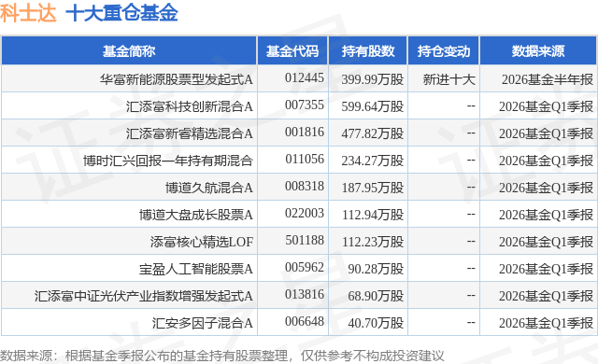The height and width of the screenshot is (364, 598).
Task: Open 汇添富中证光伏产业指数增强发起式A
Action: pyautogui.click(x=144, y=296)
